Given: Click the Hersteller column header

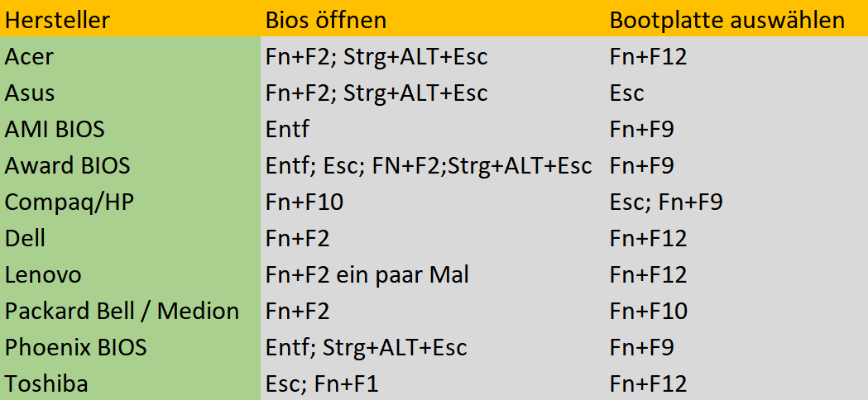Looking at the screenshot, I should coord(58,20).
